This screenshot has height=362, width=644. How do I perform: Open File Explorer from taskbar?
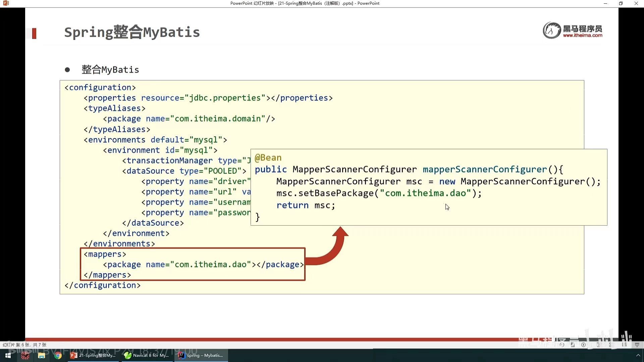(42, 355)
